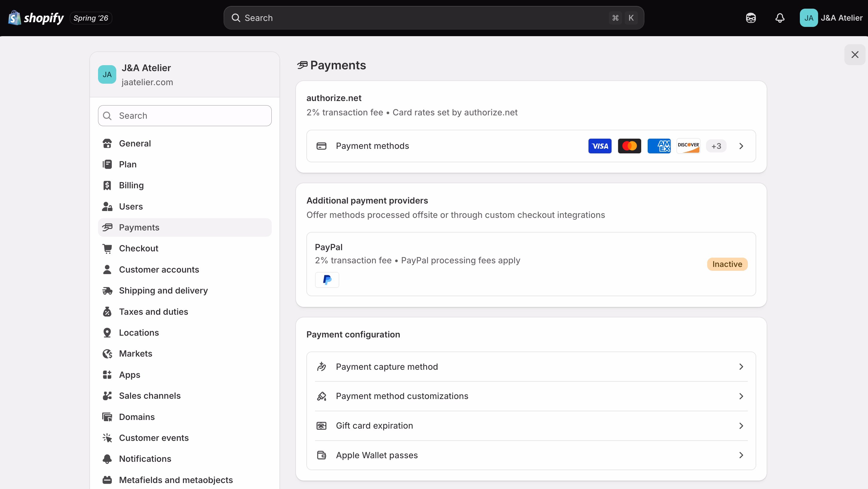The width and height of the screenshot is (868, 489).
Task: Select Payments in the sidebar
Action: (x=185, y=227)
